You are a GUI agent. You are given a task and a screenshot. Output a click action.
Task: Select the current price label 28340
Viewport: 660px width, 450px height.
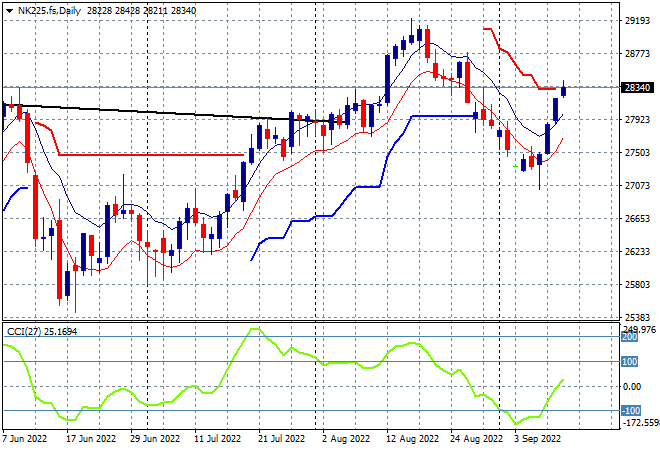[637, 88]
